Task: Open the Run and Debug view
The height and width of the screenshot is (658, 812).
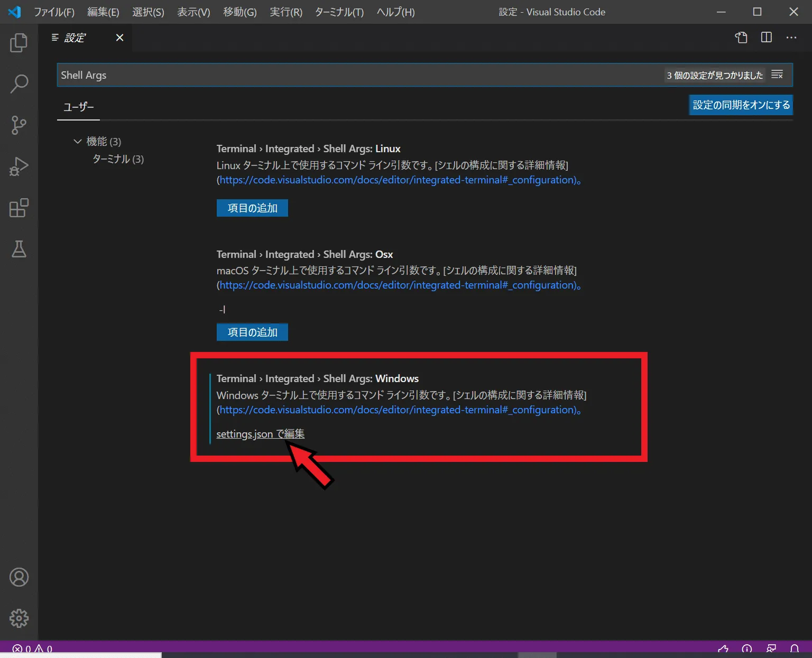Action: tap(19, 166)
